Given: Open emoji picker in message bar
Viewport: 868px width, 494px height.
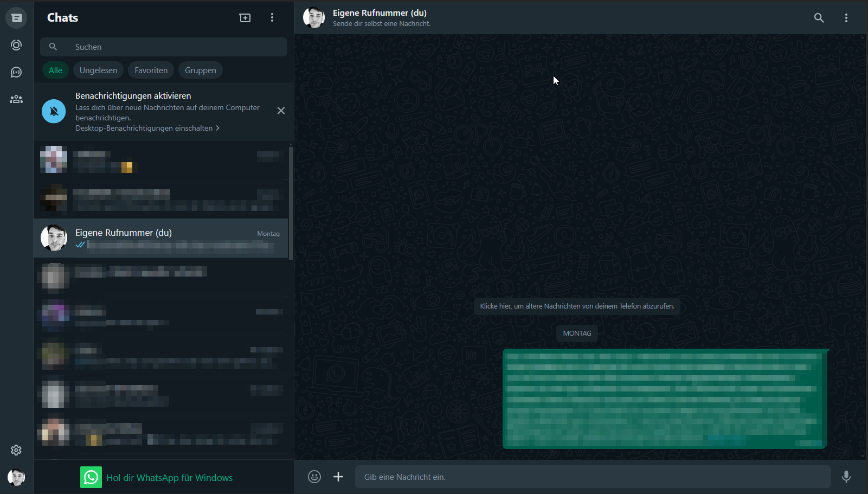Looking at the screenshot, I should [314, 477].
